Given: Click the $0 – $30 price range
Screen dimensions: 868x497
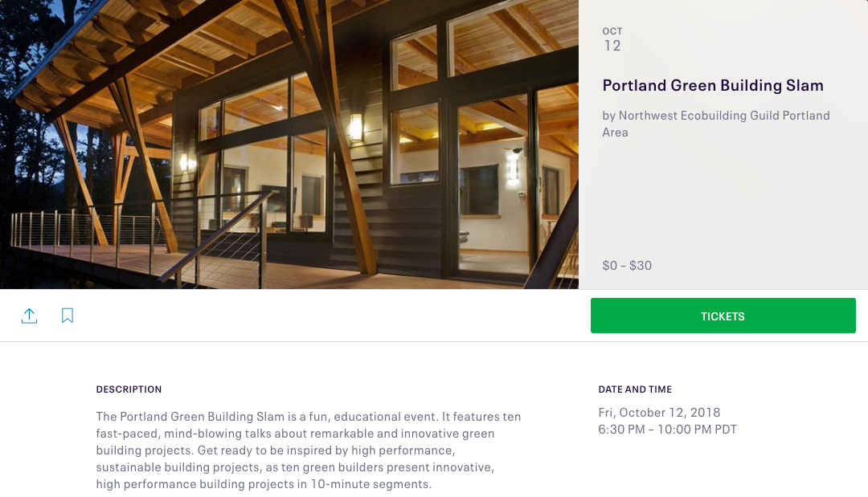Looking at the screenshot, I should pos(627,265).
